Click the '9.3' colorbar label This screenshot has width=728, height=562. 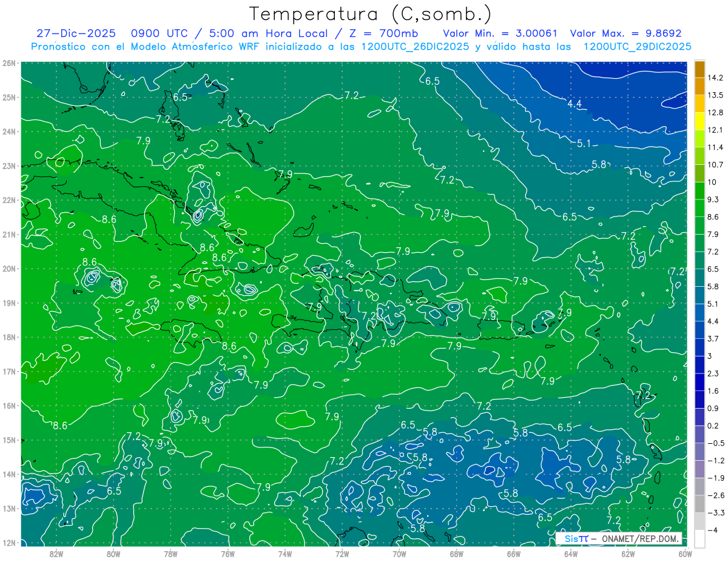point(713,199)
